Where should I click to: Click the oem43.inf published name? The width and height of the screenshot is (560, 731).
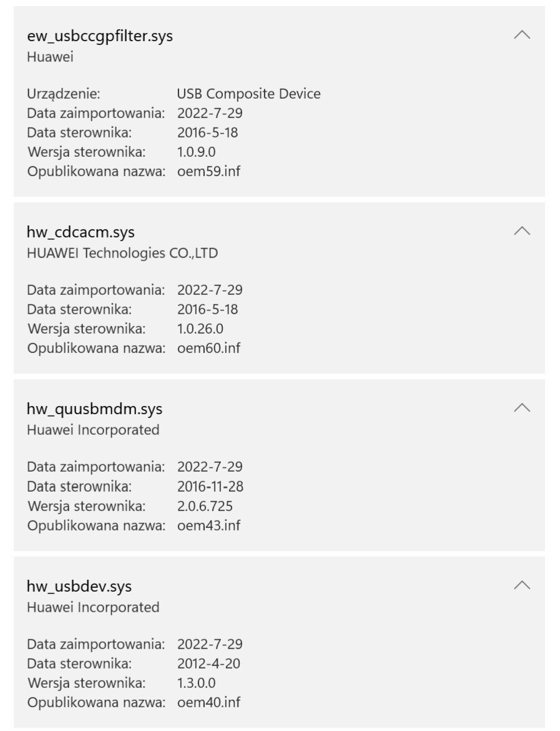click(x=209, y=525)
